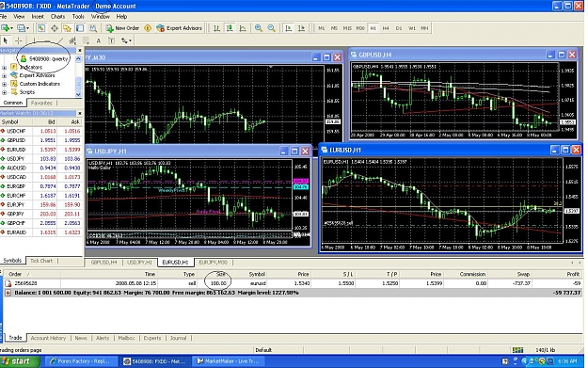Select the vertical line drawing tool
Image resolution: width=588 pixels, height=368 pixels.
[x=34, y=40]
